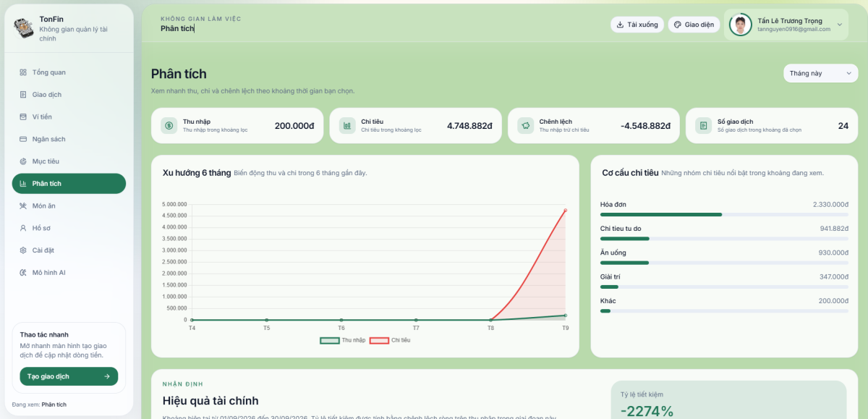The width and height of the screenshot is (868, 419).
Task: Click the email tannguyen0916@gmail.com
Action: (x=793, y=30)
